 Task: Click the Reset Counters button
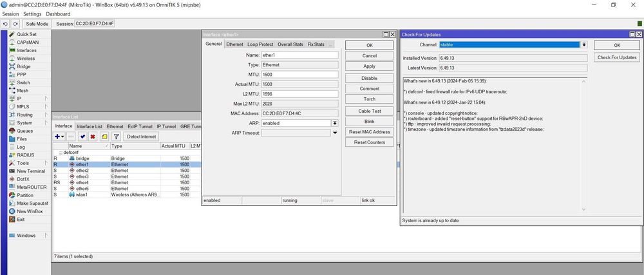tap(369, 142)
